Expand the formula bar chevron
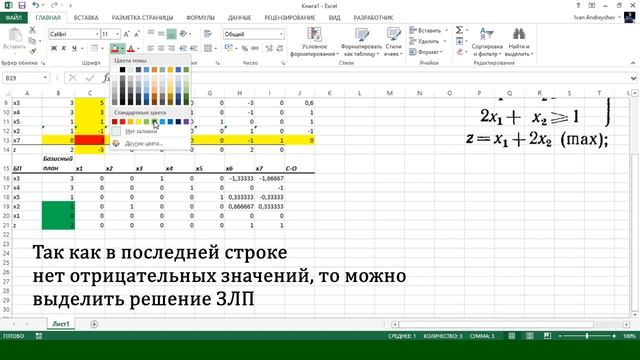 click(633, 78)
